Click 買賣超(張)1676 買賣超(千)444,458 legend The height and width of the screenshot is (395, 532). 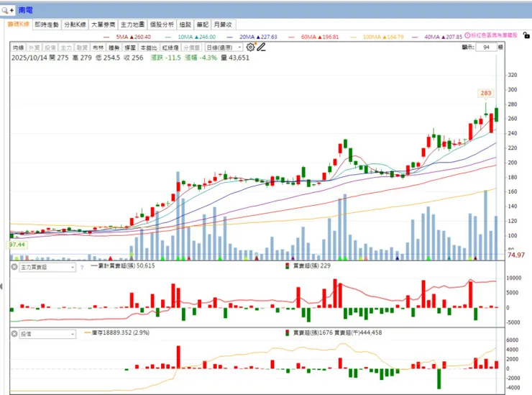pos(334,332)
